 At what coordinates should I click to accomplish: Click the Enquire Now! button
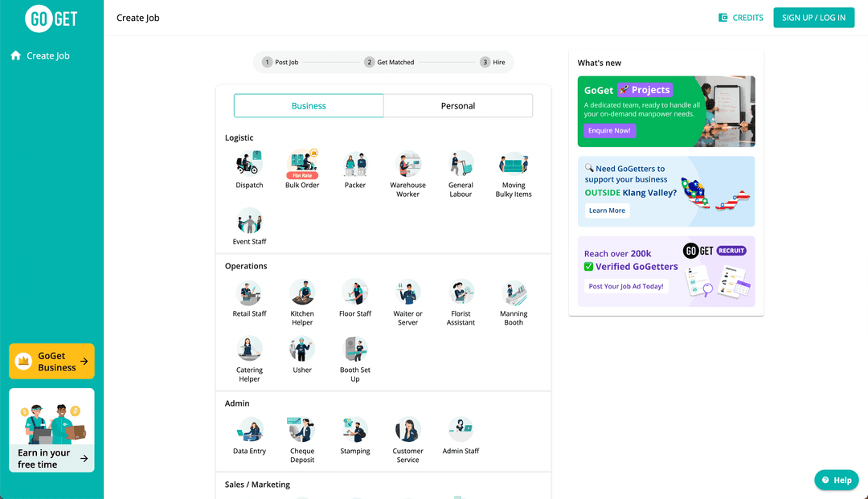pos(609,130)
